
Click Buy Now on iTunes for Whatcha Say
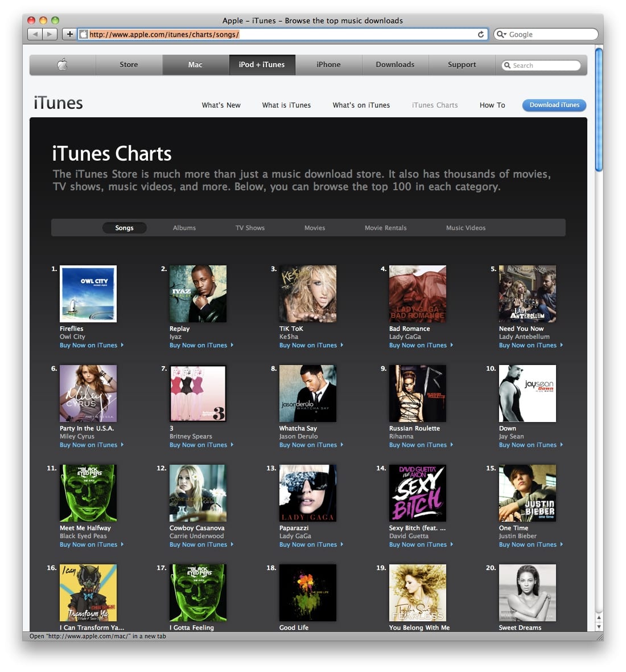click(311, 445)
